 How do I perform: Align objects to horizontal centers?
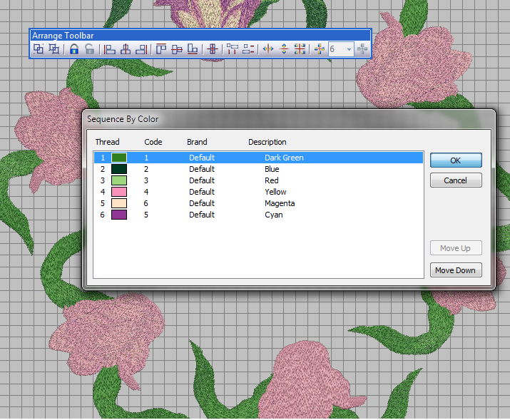177,49
